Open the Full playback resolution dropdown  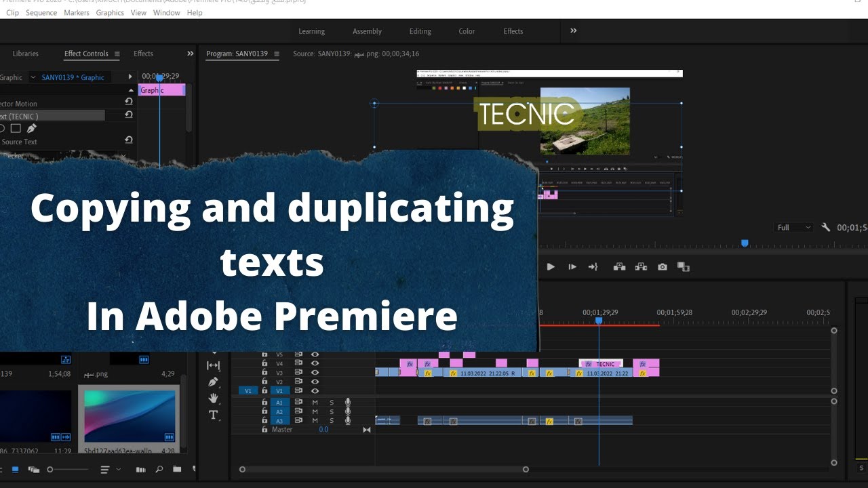pos(793,228)
